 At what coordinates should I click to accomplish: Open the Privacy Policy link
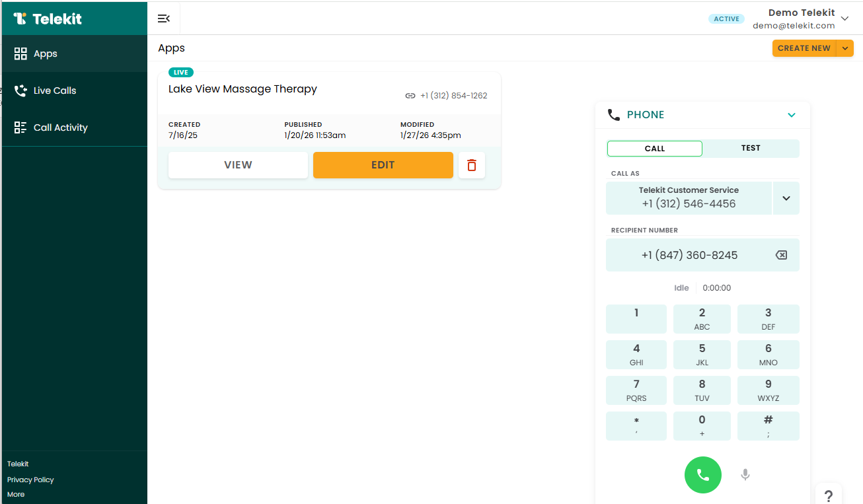coord(30,480)
